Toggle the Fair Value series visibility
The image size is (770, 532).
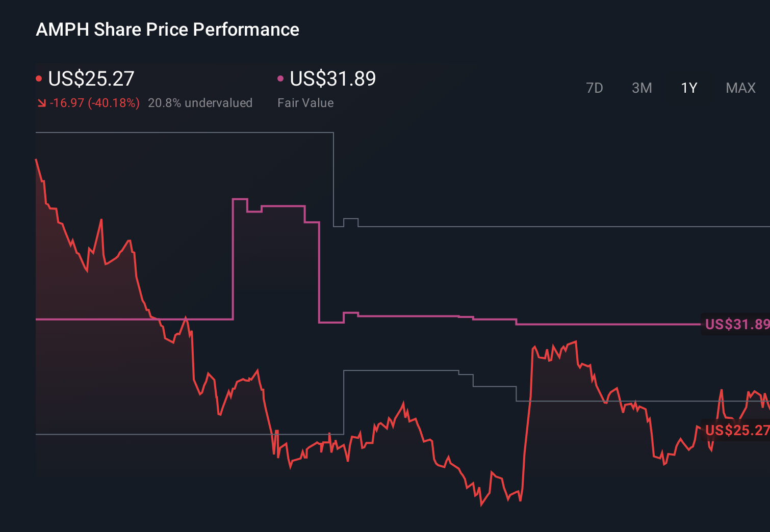331,78
